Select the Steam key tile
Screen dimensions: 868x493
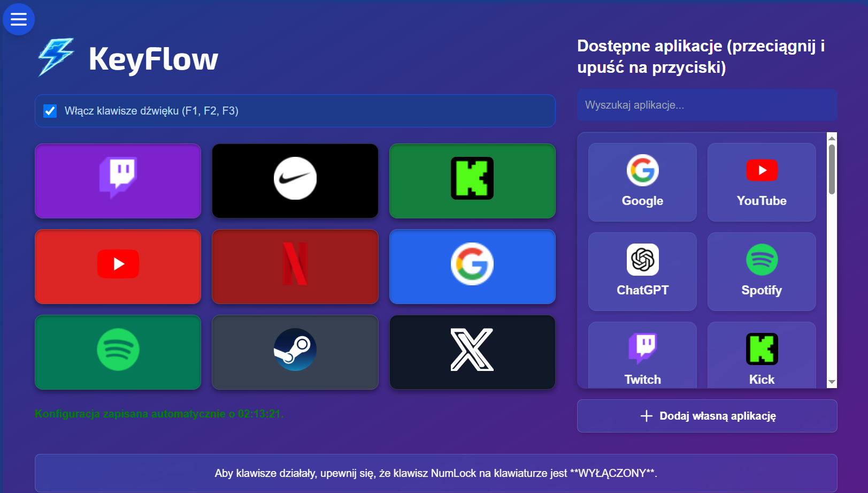point(295,352)
